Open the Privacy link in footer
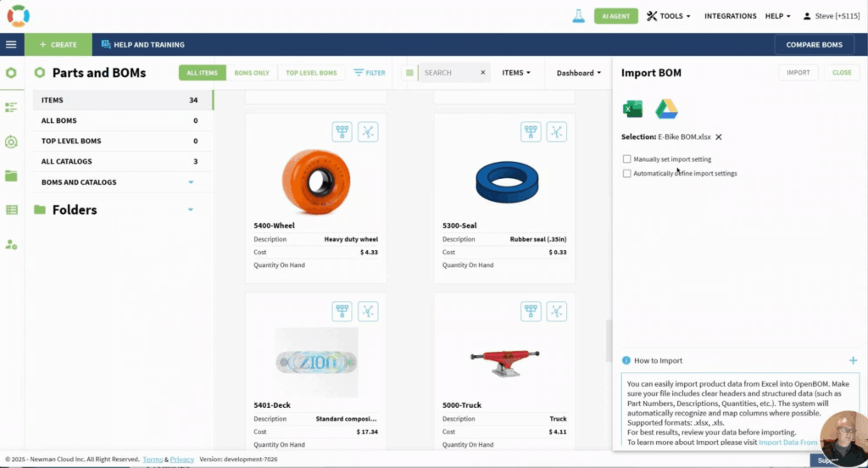 click(181, 460)
